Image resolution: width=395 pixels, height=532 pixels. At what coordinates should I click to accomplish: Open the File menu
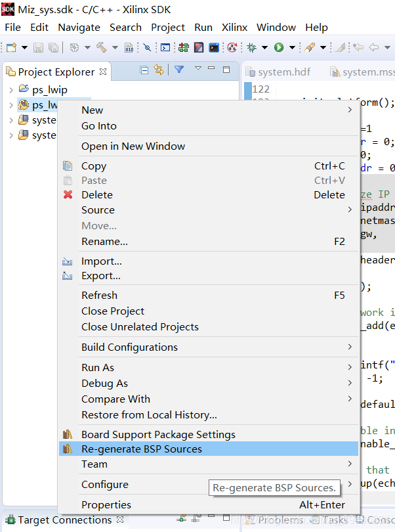coord(13,27)
